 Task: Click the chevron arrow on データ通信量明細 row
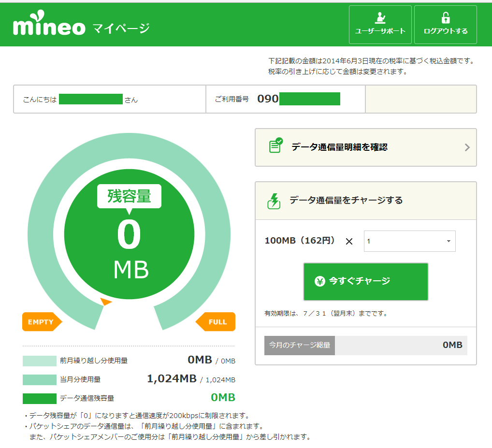[467, 147]
